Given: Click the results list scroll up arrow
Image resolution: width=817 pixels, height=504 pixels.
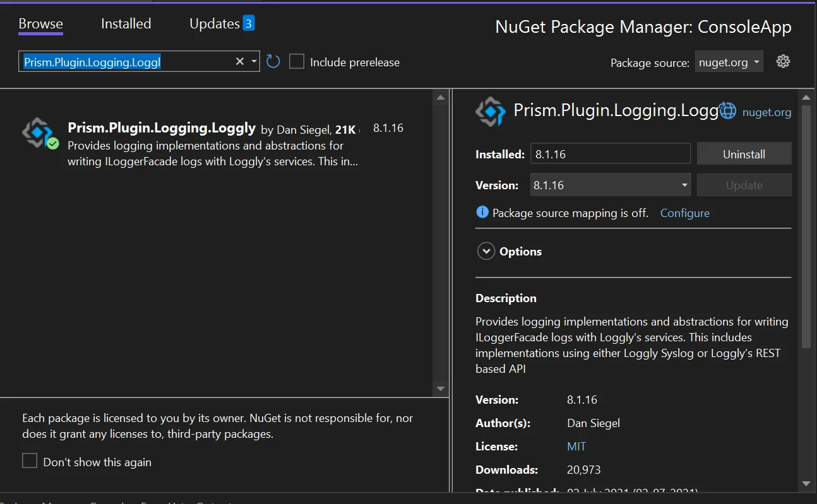Looking at the screenshot, I should tap(441, 97).
